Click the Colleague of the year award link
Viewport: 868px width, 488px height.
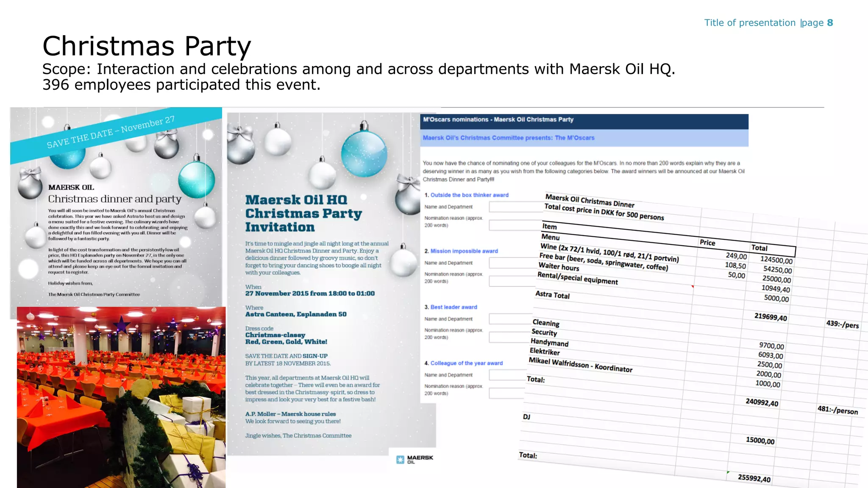(466, 363)
